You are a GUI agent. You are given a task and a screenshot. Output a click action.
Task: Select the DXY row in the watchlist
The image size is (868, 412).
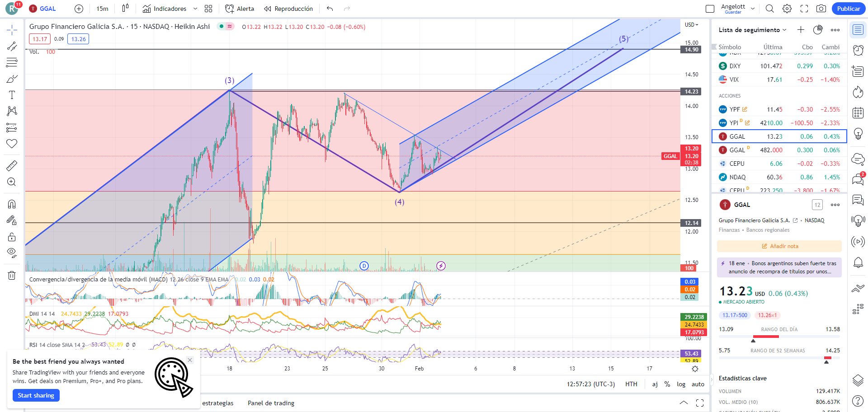779,66
